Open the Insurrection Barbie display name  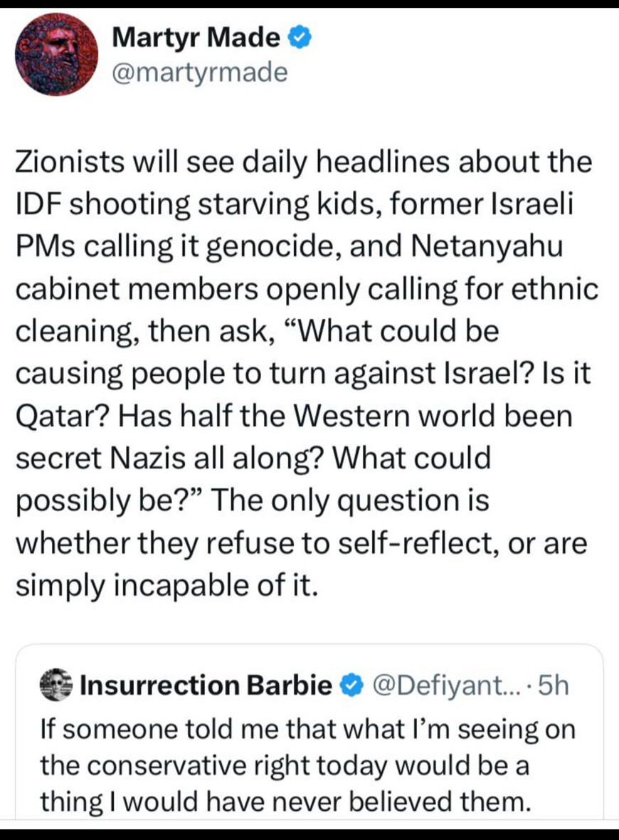coord(206,685)
